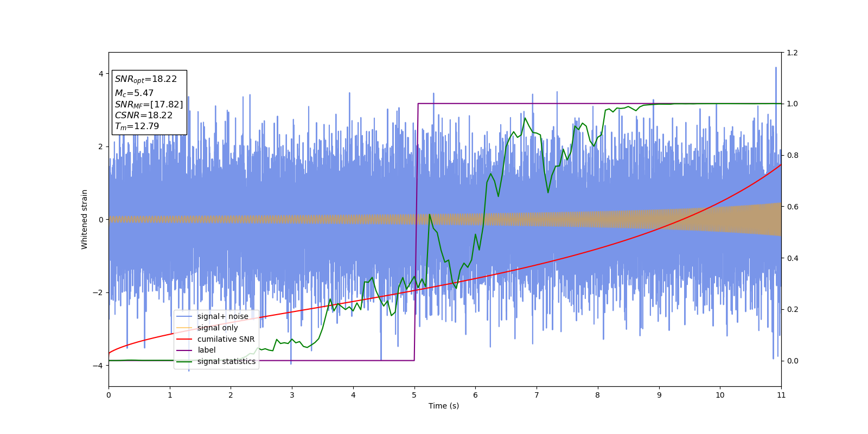This screenshot has height=434, width=868.
Task: Select the SNRMF=[17.82] annotation text
Action: (x=149, y=104)
